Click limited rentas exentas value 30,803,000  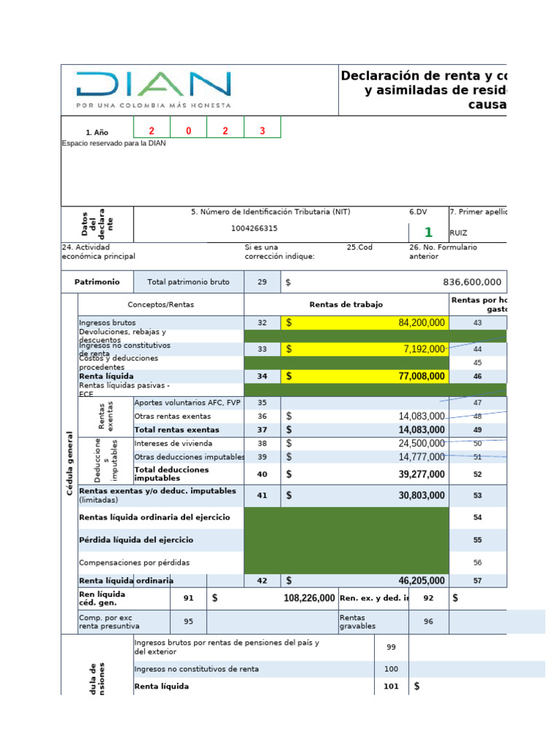[365, 495]
